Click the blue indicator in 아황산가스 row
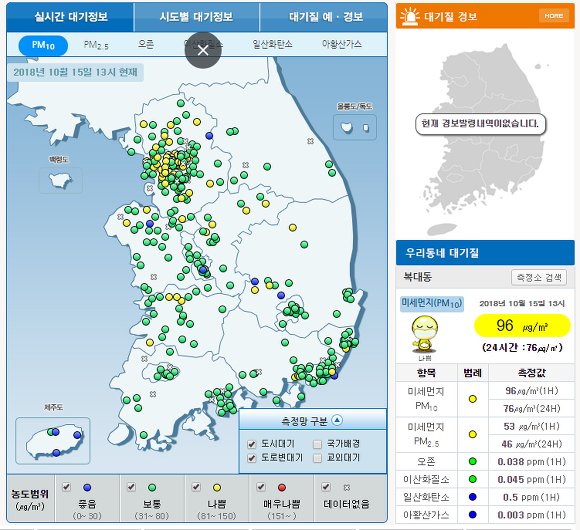This screenshot has height=530, width=580. 472,514
